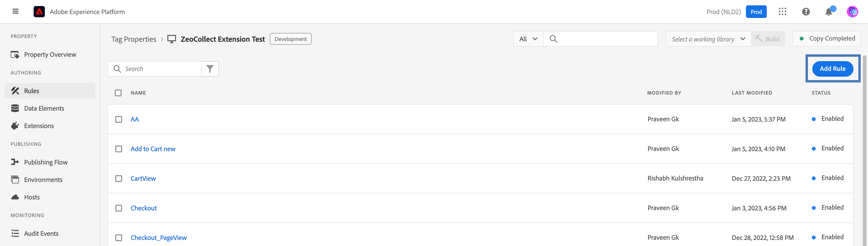This screenshot has height=246, width=868.
Task: Open the apps grid switcher
Action: [x=782, y=12]
